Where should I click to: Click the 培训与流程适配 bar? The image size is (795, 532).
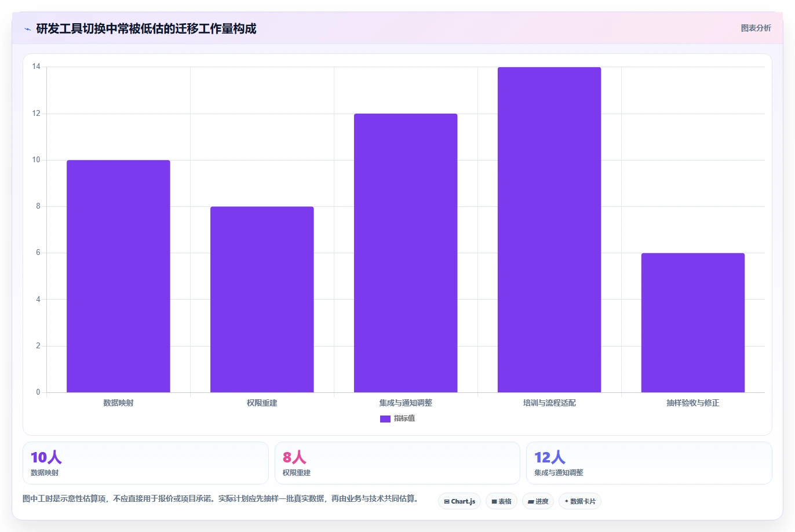click(x=549, y=229)
